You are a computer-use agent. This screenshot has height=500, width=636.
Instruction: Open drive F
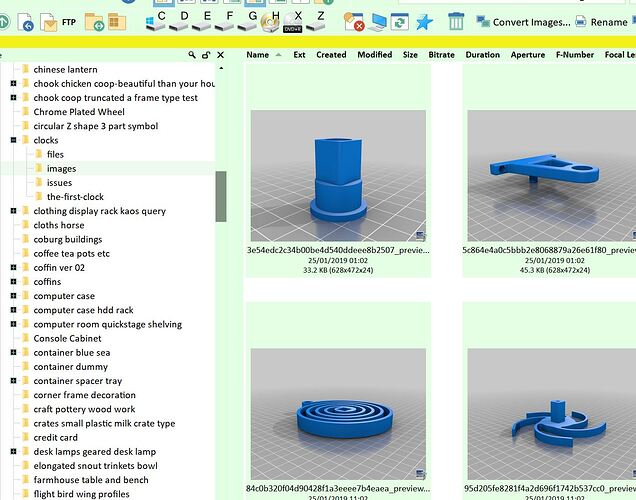(x=224, y=21)
